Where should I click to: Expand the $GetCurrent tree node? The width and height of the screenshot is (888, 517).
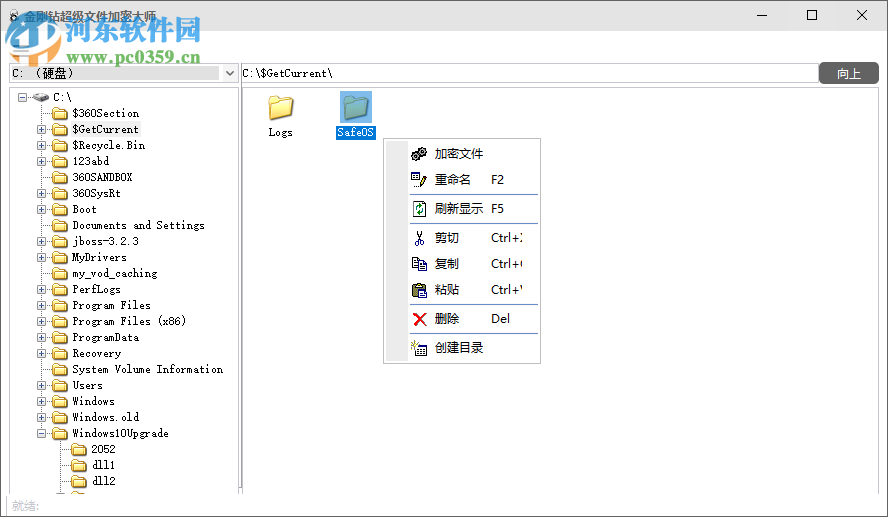tap(41, 130)
